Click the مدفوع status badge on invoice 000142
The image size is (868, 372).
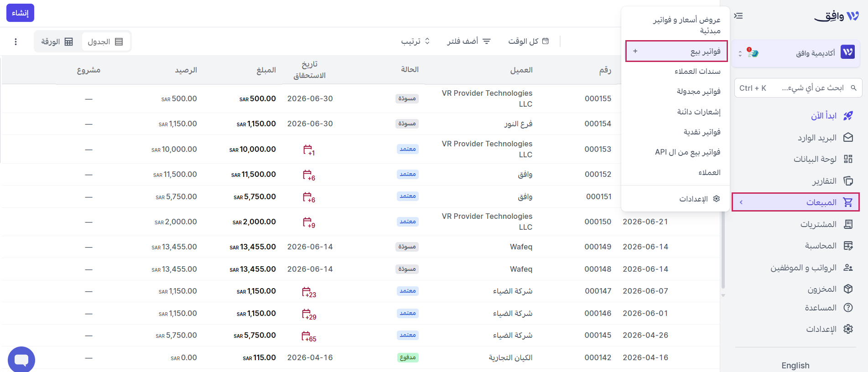pos(408,357)
